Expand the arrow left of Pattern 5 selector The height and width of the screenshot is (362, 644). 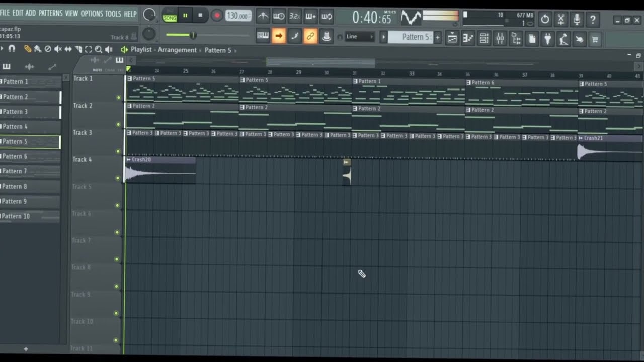pos(383,37)
